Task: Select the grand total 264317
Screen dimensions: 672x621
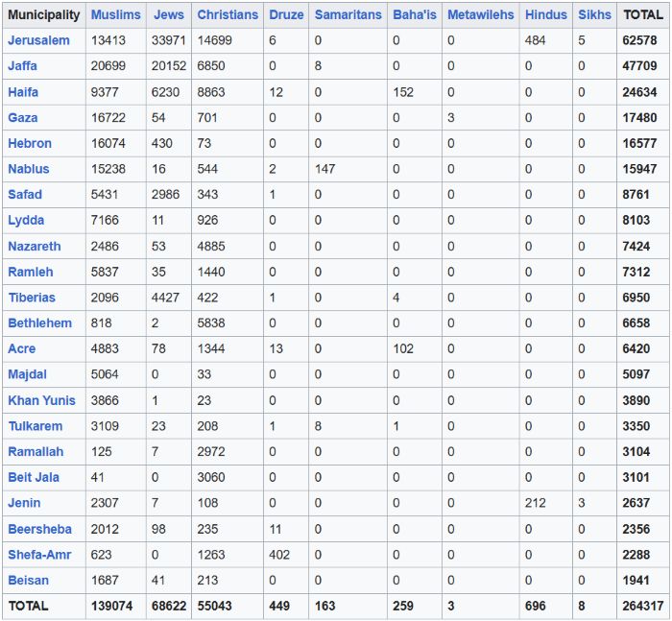Action: click(643, 606)
